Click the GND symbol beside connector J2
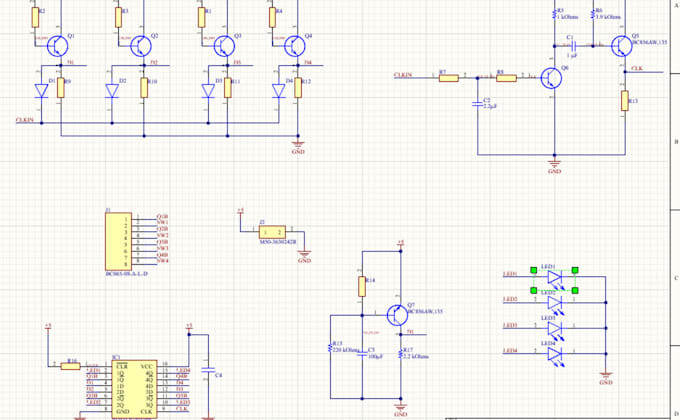Image resolution: width=680 pixels, height=420 pixels. click(304, 256)
